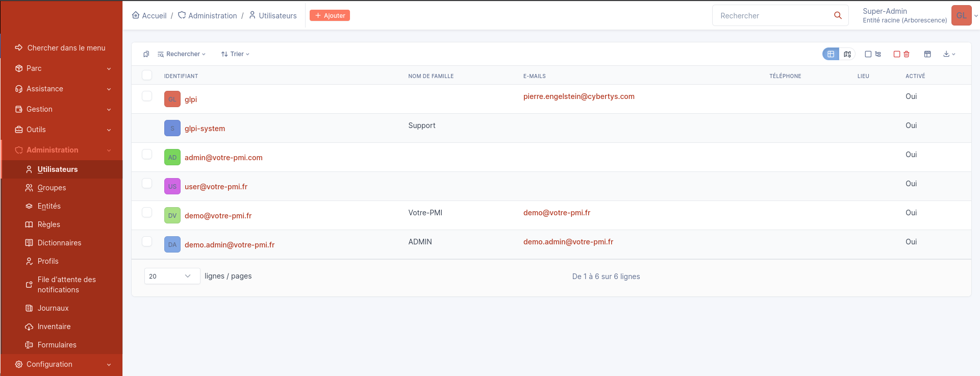980x376 pixels.
Task: Open Groupes in the sidebar
Action: (x=52, y=188)
